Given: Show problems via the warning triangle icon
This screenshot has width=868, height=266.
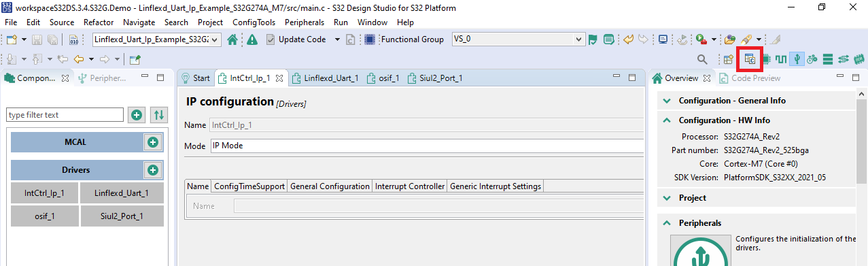Looking at the screenshot, I should click(251, 39).
